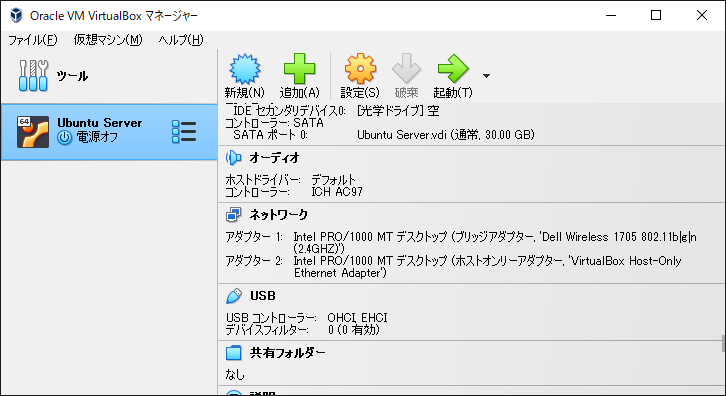The image size is (726, 396).
Task: Click the OHCI, EHCI USB controller value
Action: [x=357, y=318]
